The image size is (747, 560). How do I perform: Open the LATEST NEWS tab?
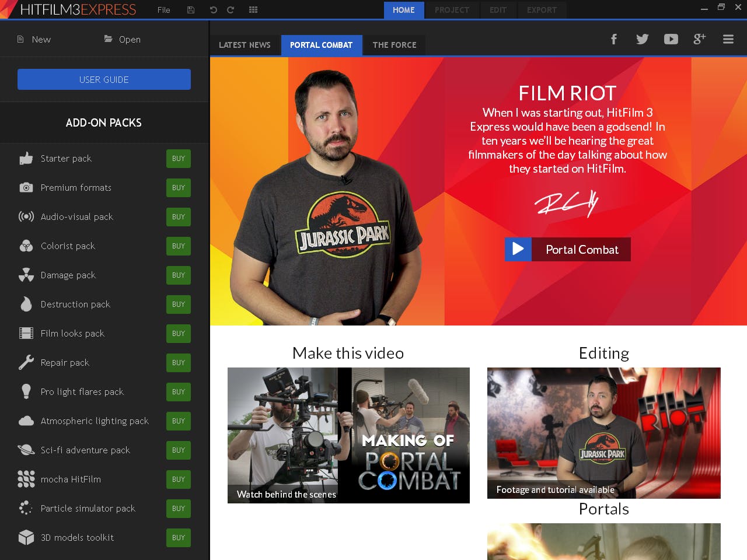tap(245, 45)
